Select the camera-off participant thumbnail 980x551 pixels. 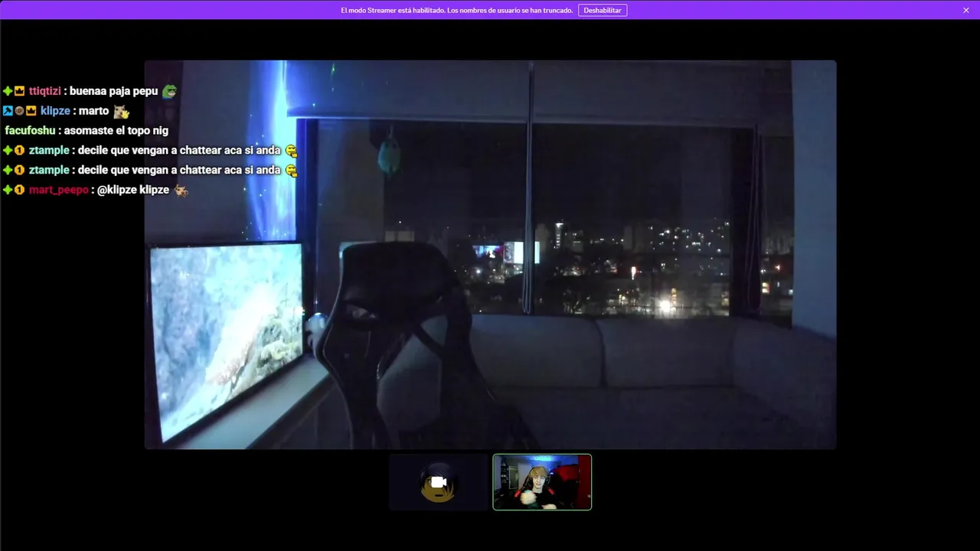[x=439, y=482]
